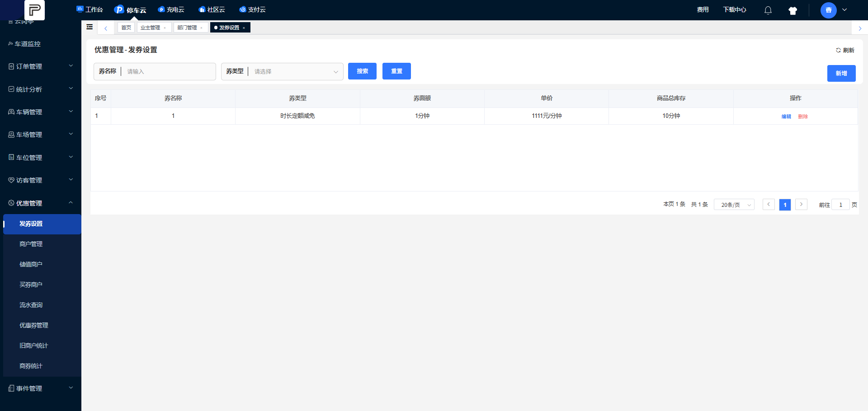This screenshot has height=411, width=868.
Task: Click the 删除 link in row 1
Action: (x=803, y=117)
